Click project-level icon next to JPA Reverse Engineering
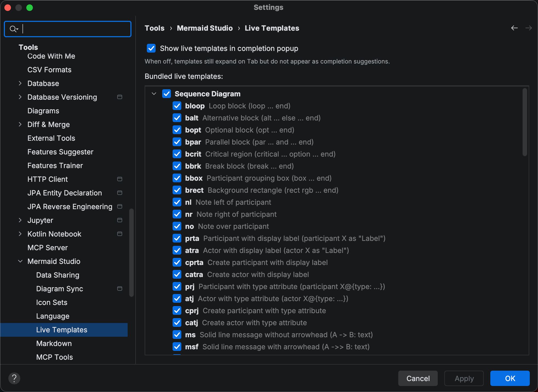Image resolution: width=538 pixels, height=392 pixels. 120,206
